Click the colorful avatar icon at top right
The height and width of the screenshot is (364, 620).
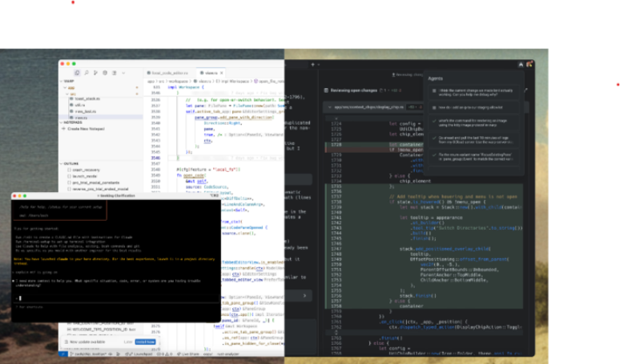[528, 64]
